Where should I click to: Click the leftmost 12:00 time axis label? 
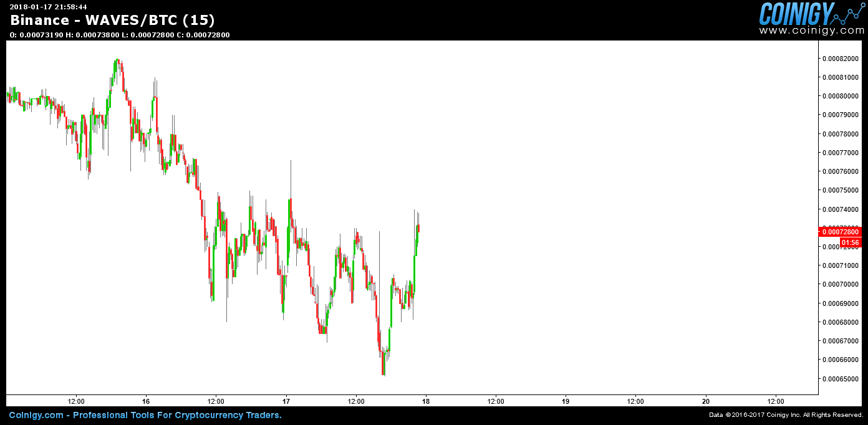(75, 402)
